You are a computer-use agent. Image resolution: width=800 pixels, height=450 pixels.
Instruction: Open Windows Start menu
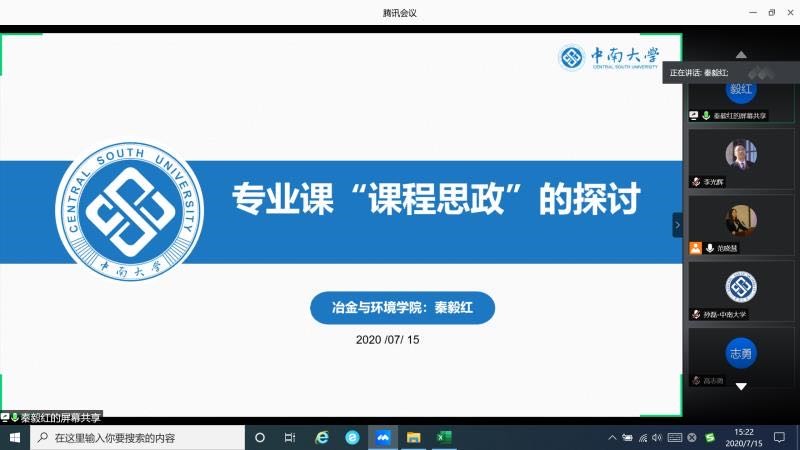pyautogui.click(x=15, y=438)
